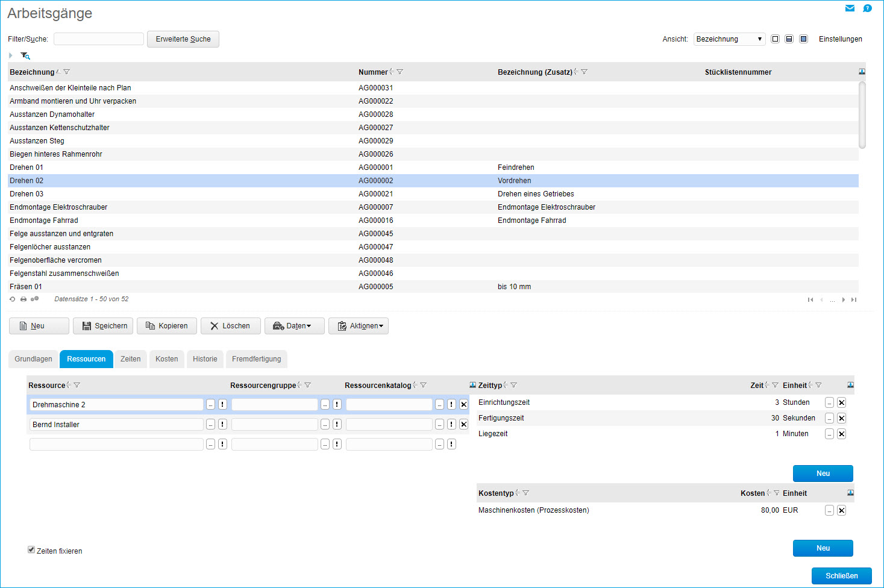Image resolution: width=884 pixels, height=588 pixels.
Task: Toggle the Zeiten fixieren checkbox
Action: (x=31, y=549)
